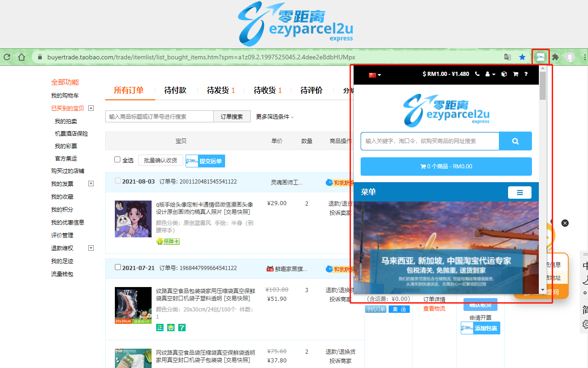Switch to the 所有订单 tab

pyautogui.click(x=129, y=90)
